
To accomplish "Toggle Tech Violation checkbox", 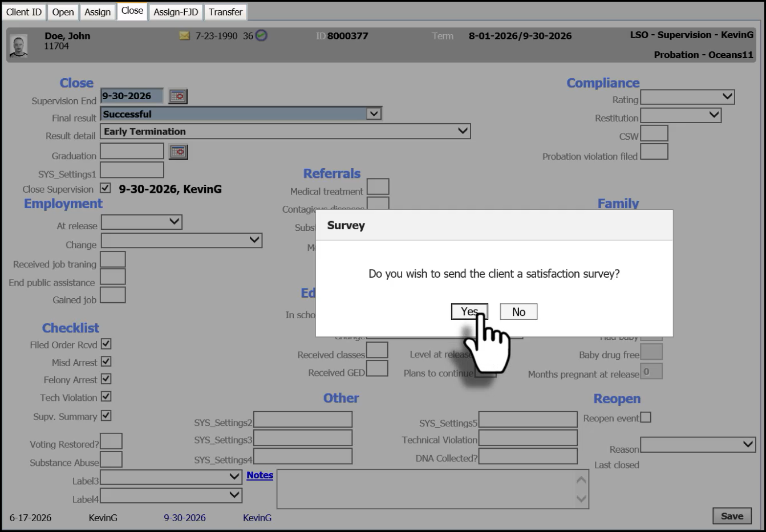I will pyautogui.click(x=106, y=396).
